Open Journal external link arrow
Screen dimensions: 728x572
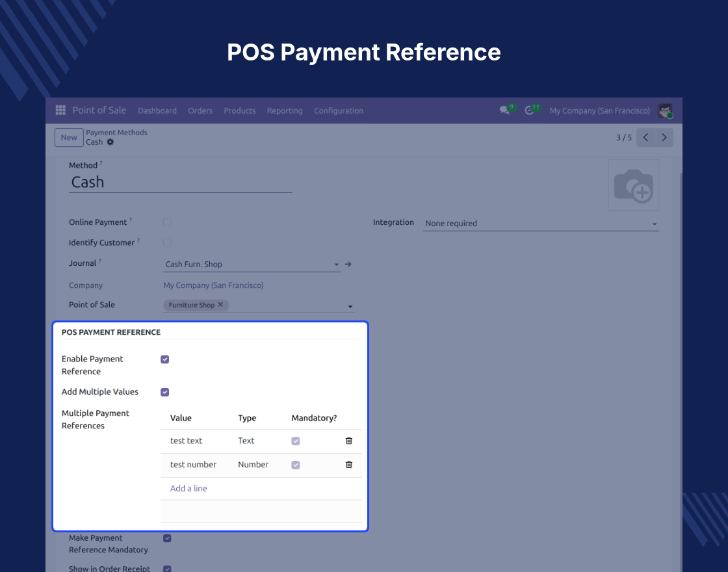[x=348, y=264]
